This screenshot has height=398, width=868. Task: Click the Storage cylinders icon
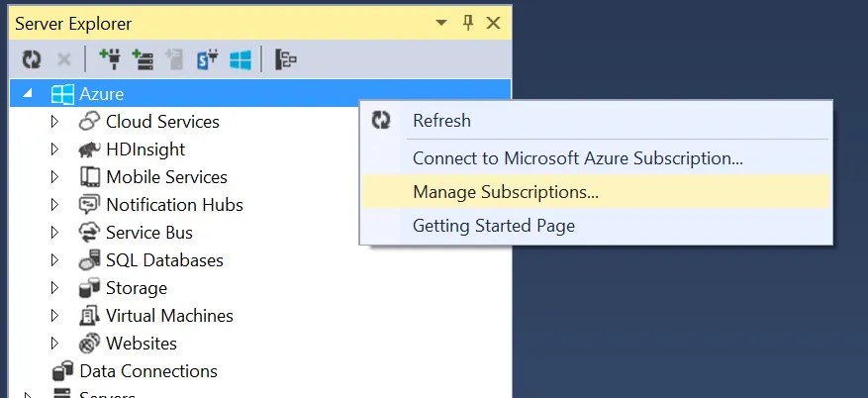point(89,288)
